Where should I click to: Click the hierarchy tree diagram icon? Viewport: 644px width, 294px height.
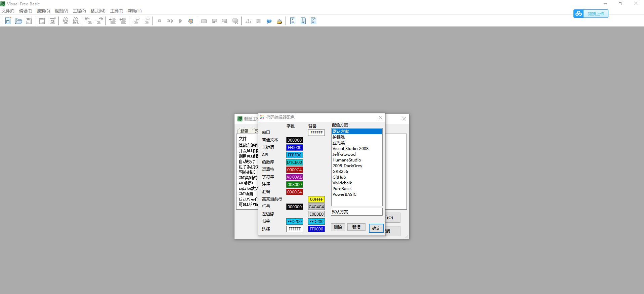point(248,21)
